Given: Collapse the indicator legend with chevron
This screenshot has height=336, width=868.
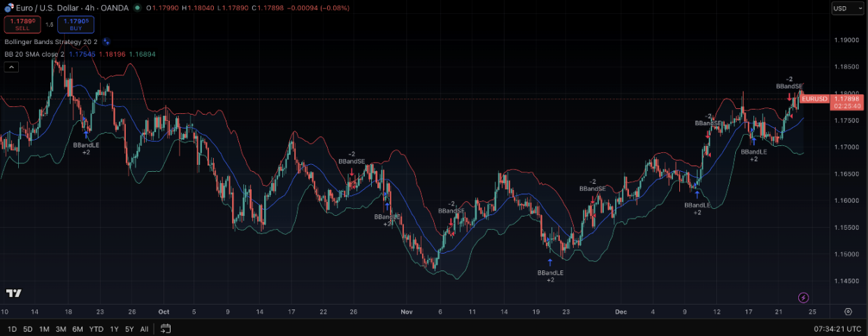Looking at the screenshot, I should pos(11,67).
